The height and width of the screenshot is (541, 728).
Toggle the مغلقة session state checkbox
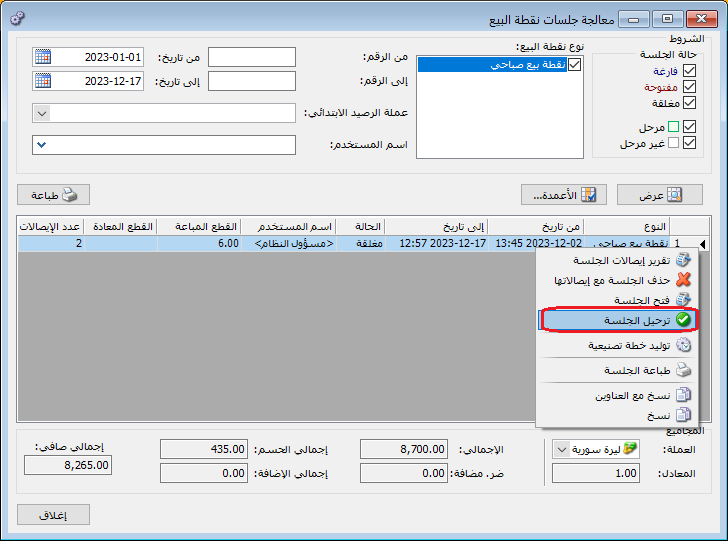pyautogui.click(x=689, y=103)
